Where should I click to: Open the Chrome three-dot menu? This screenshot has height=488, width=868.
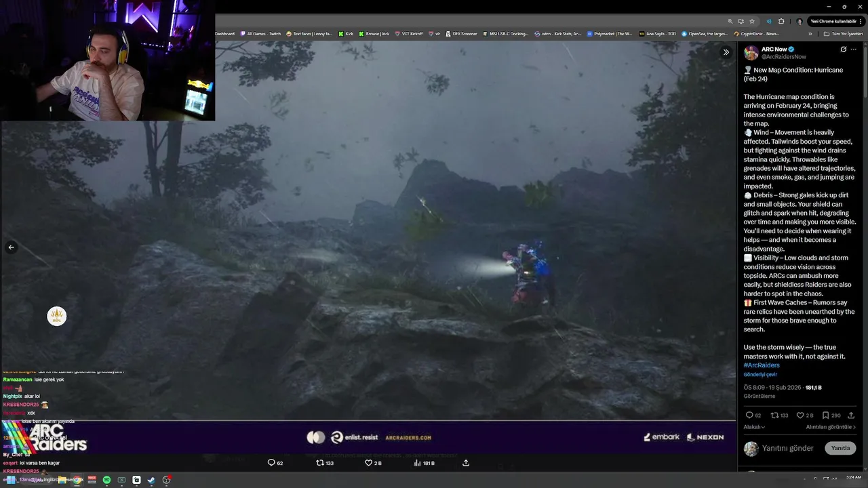[861, 21]
